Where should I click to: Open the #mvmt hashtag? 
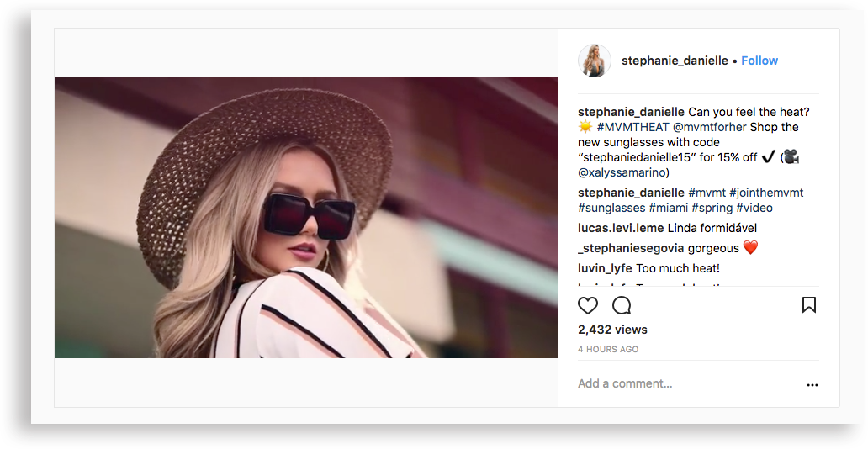707,193
